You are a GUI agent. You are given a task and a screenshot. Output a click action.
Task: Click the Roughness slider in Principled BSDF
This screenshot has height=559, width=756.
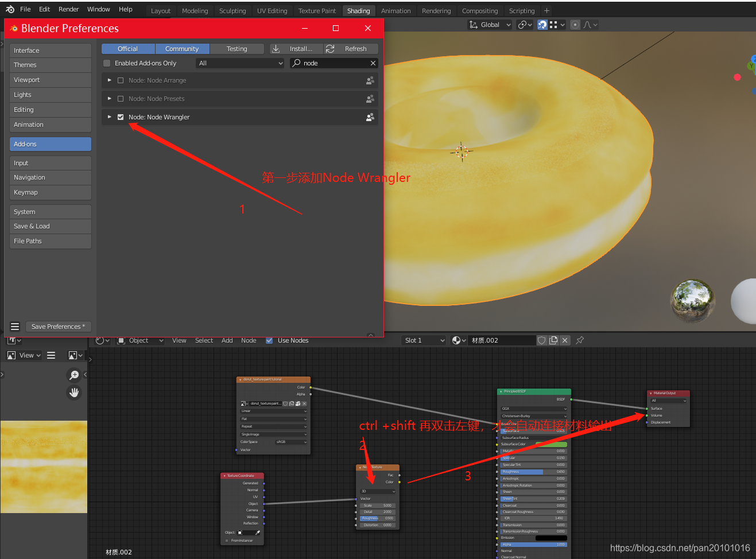pos(533,472)
